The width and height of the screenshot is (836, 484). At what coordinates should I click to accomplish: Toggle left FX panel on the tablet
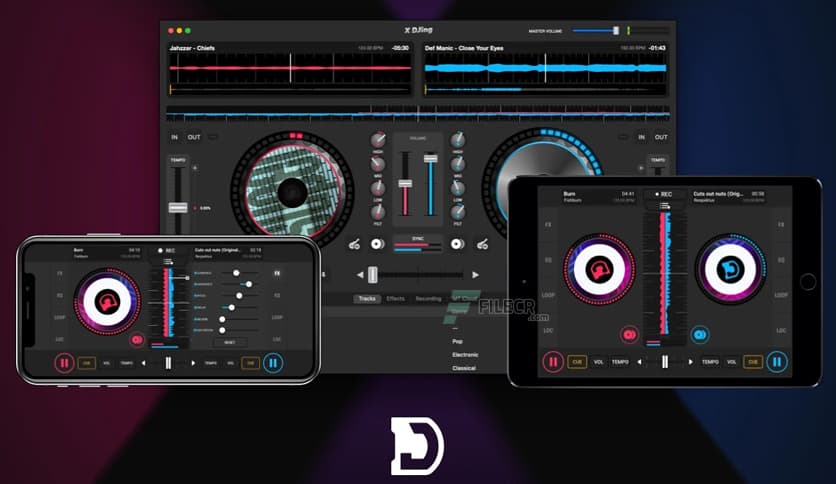tap(548, 225)
